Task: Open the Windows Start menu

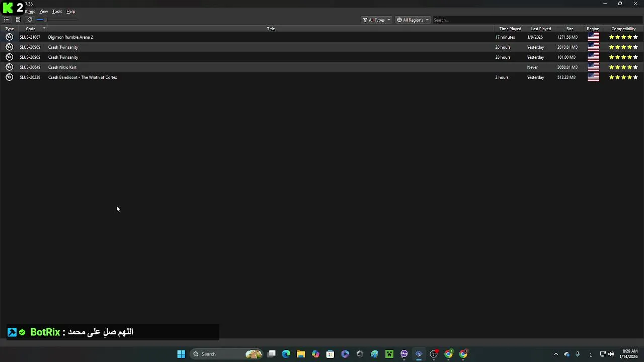Action: [181, 354]
